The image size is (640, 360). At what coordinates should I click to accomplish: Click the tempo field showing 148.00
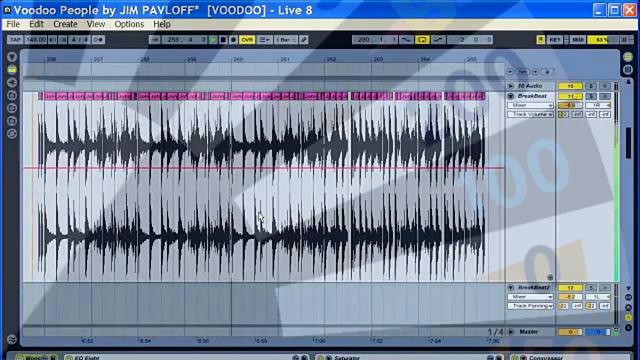36,40
